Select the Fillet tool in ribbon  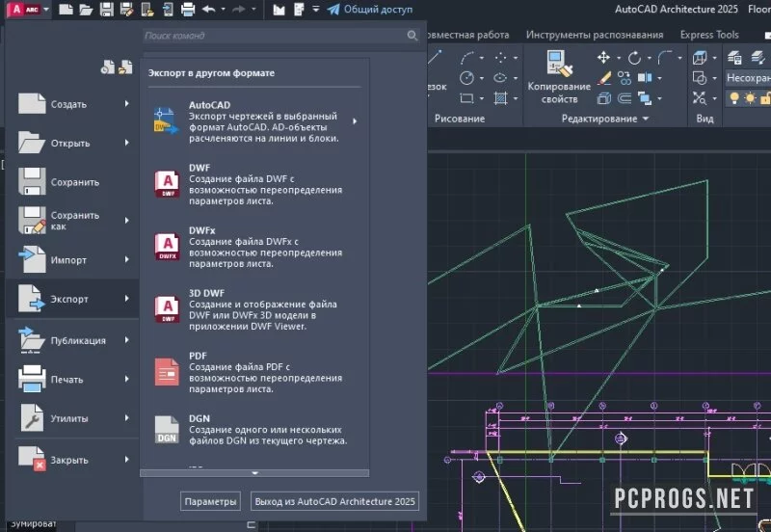tap(665, 58)
